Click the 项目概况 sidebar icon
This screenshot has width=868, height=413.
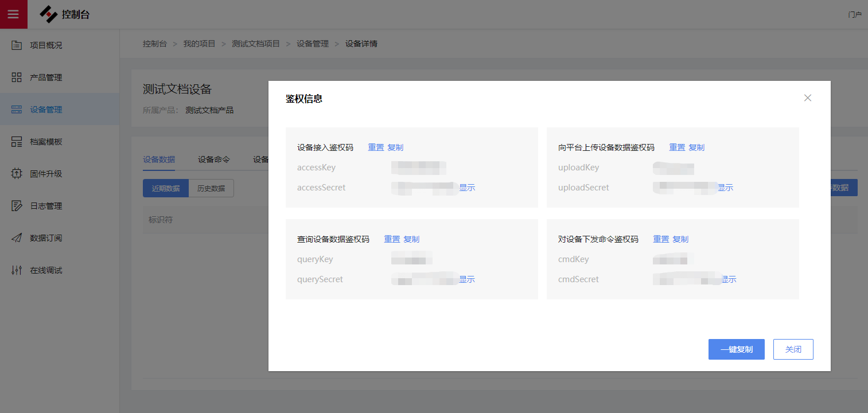click(x=17, y=45)
